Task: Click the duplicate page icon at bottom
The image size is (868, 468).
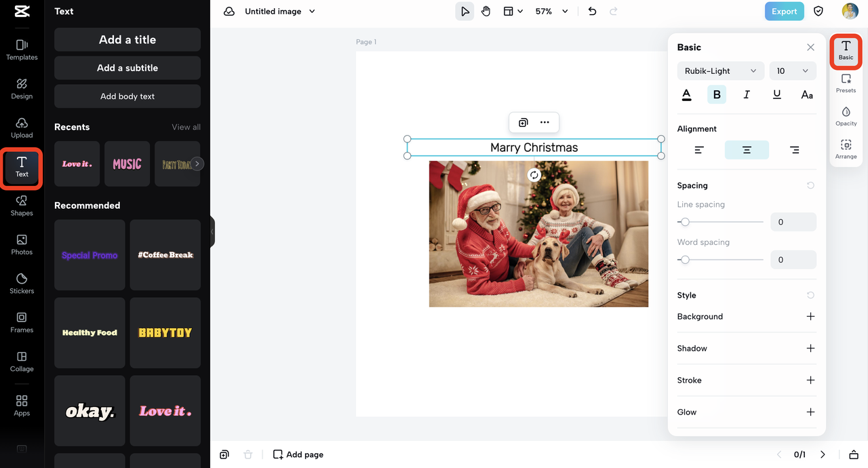Action: tap(224, 454)
